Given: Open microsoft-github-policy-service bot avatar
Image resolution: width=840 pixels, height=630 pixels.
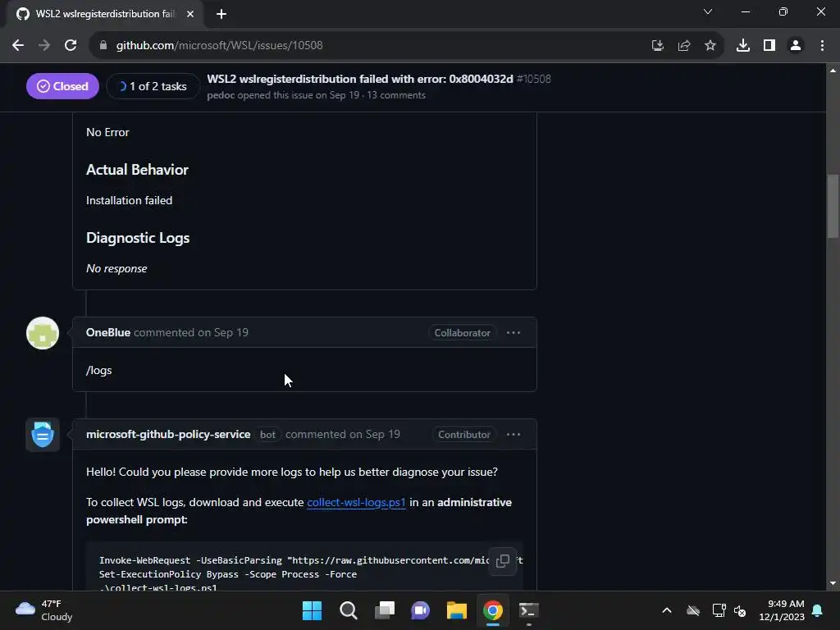Looking at the screenshot, I should click(43, 435).
